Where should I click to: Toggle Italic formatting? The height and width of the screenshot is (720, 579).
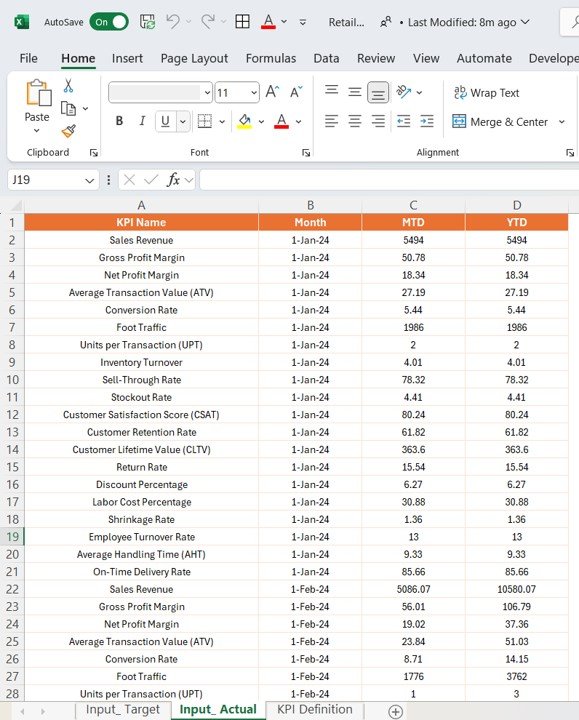point(142,121)
